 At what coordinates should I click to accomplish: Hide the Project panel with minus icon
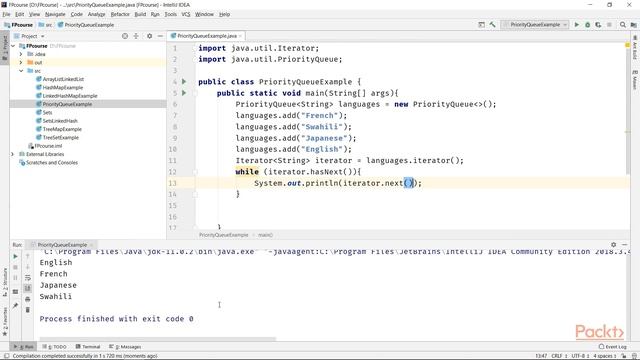tap(160, 36)
